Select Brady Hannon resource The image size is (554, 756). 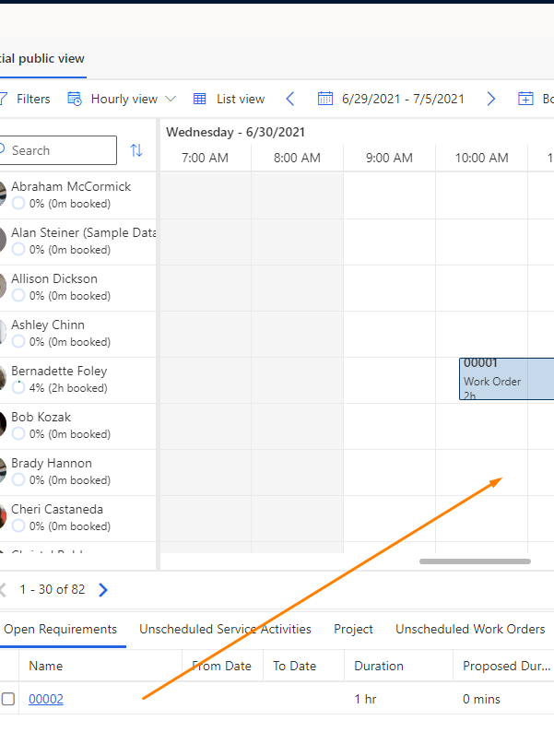[x=51, y=464]
